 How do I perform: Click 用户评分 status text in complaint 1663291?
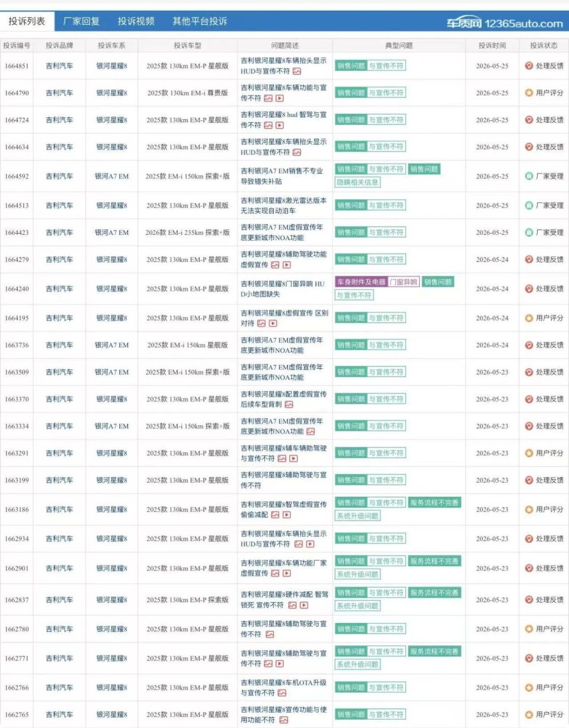(549, 454)
